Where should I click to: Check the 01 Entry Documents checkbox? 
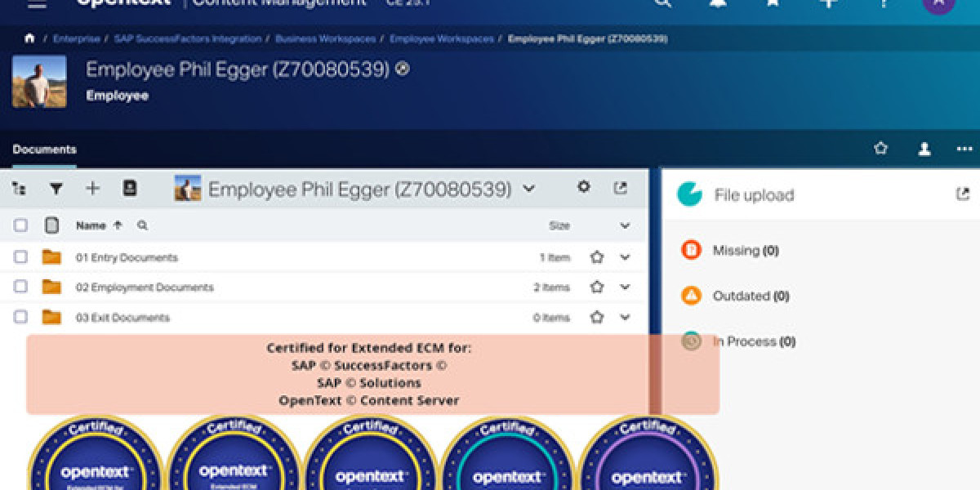click(20, 257)
